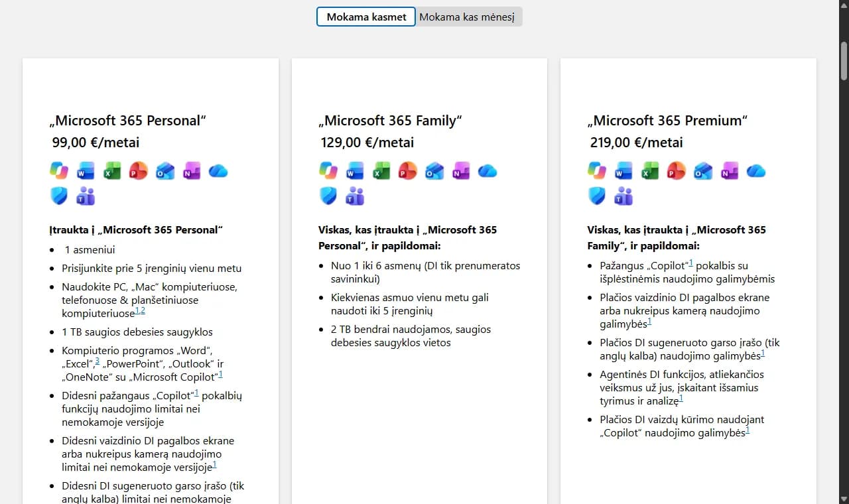Click the Copilot icon in the Personal plan
This screenshot has height=504, width=849.
click(x=59, y=171)
